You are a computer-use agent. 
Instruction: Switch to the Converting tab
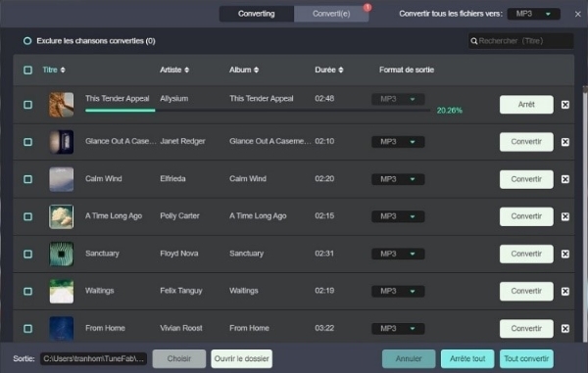257,14
